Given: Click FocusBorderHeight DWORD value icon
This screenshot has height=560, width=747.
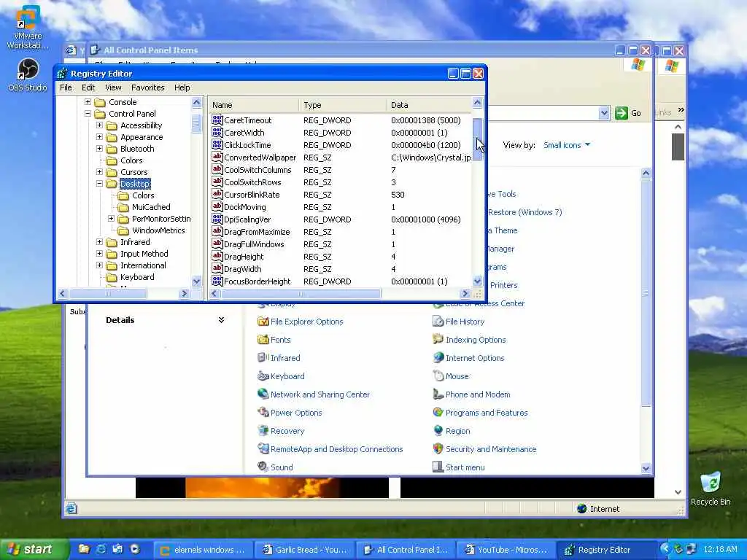Looking at the screenshot, I should [x=217, y=281].
